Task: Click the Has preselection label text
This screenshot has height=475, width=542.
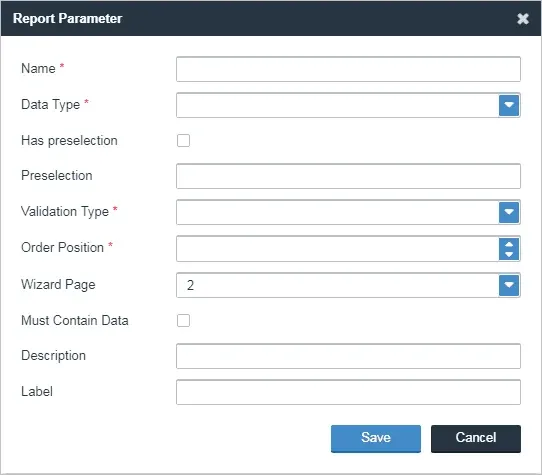Action: 69,141
